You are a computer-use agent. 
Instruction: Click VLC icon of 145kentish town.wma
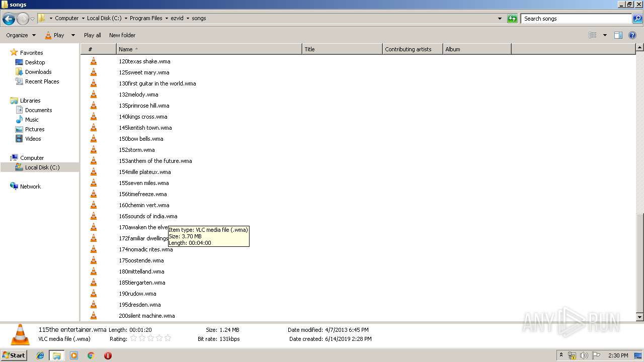click(93, 128)
